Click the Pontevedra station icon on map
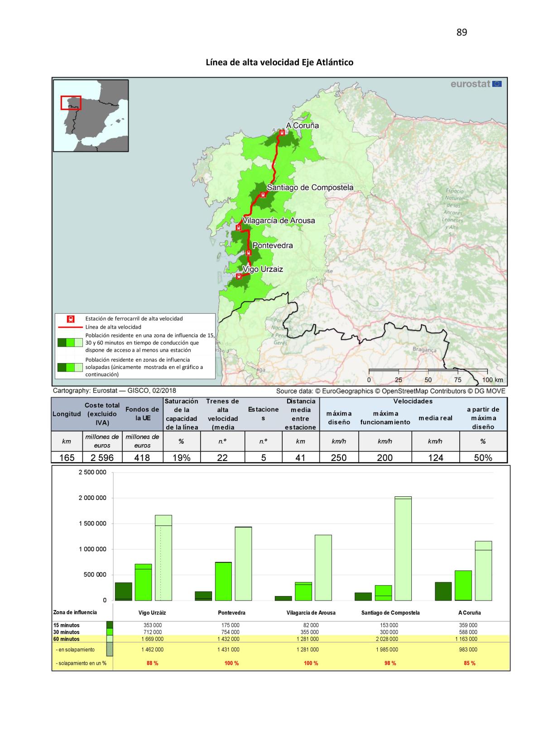The height and width of the screenshot is (756, 534). pyautogui.click(x=248, y=252)
